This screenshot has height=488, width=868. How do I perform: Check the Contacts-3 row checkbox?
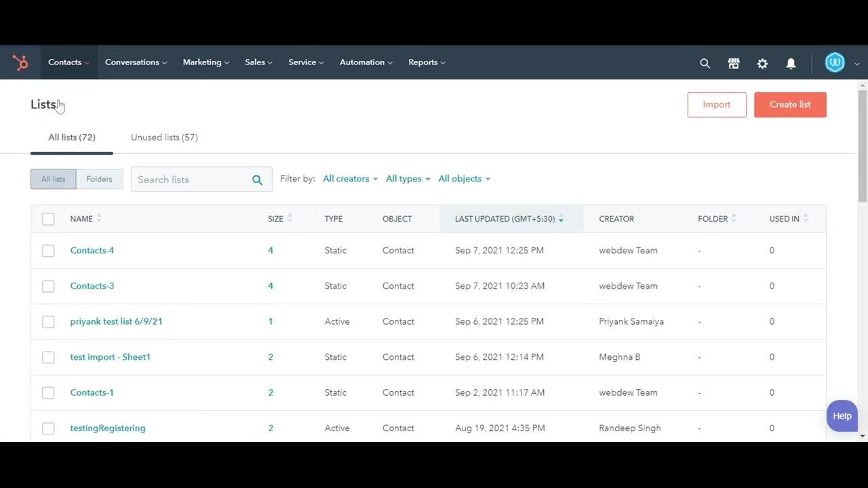[x=48, y=286]
